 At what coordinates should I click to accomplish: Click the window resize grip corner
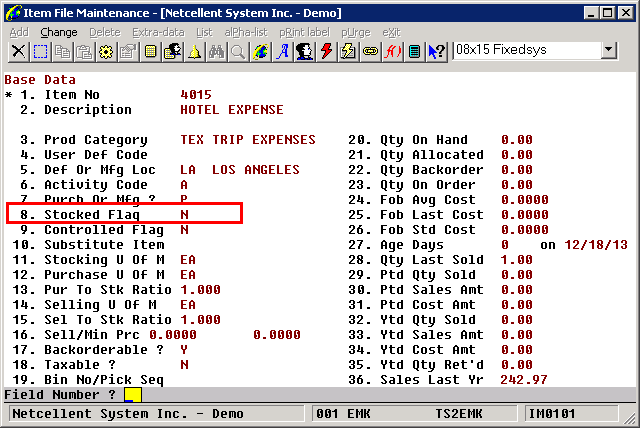(x=631, y=417)
